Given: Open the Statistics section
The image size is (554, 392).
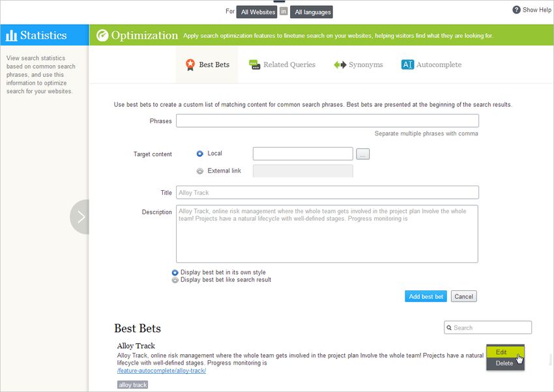Looking at the screenshot, I should pos(44,35).
